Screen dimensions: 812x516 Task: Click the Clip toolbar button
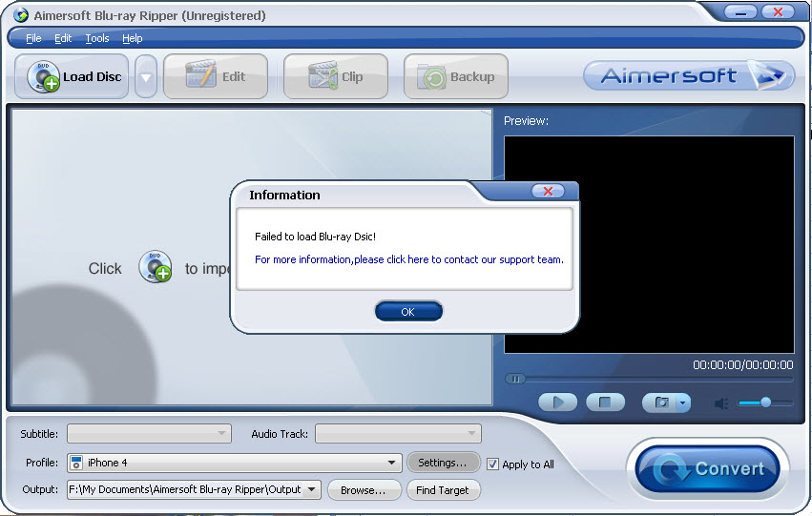coord(336,76)
